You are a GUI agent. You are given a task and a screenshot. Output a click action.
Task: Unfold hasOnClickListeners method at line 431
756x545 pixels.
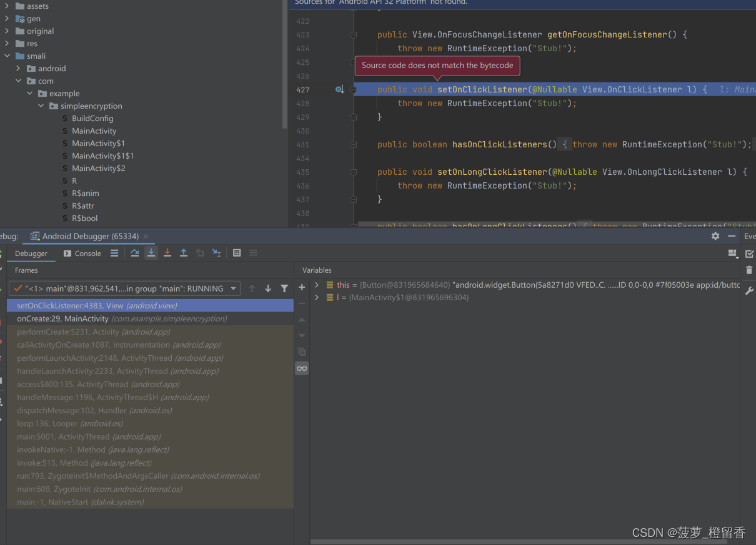[x=354, y=144]
